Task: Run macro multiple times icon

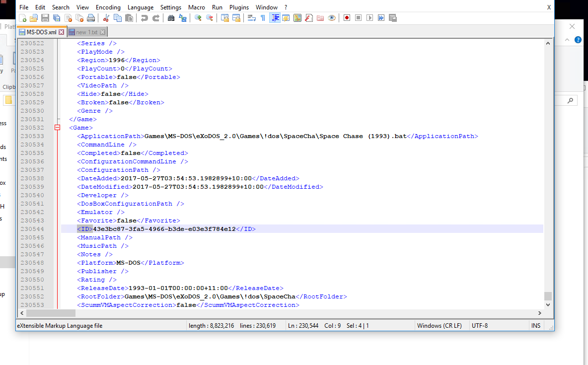Action: click(x=381, y=18)
